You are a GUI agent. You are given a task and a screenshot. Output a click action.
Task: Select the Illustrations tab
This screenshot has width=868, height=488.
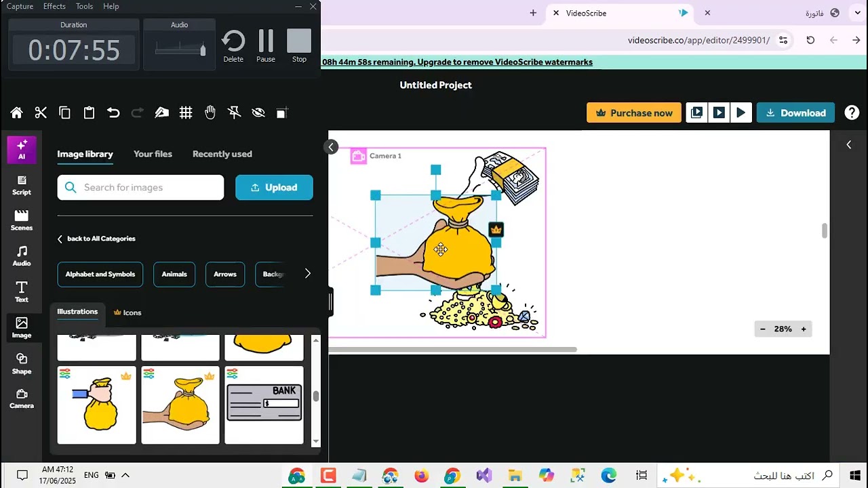click(x=77, y=312)
